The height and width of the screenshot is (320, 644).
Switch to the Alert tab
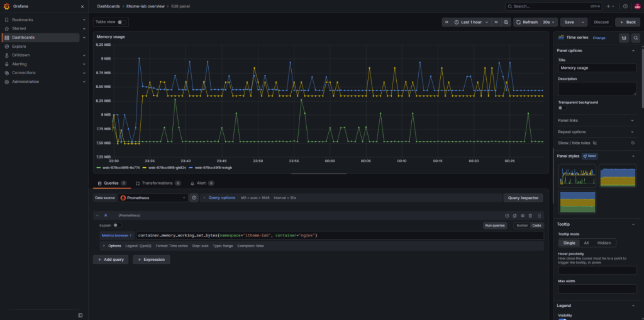tap(202, 183)
